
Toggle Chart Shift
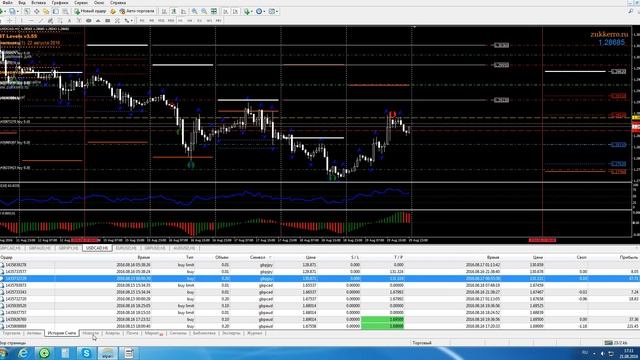(236, 11)
